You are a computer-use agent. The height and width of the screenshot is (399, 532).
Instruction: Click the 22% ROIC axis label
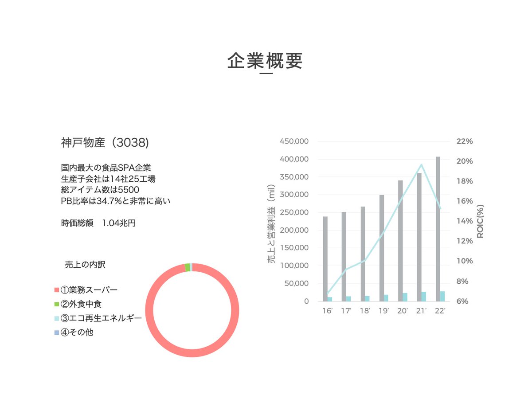tap(465, 141)
